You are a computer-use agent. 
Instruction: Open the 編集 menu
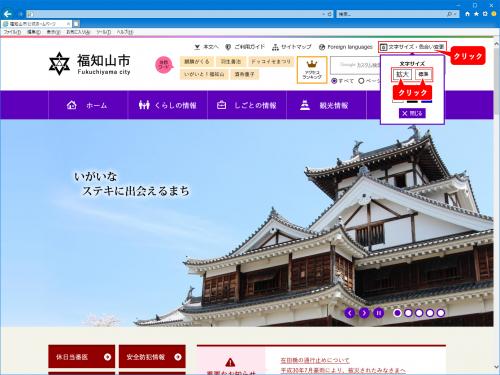point(34,32)
